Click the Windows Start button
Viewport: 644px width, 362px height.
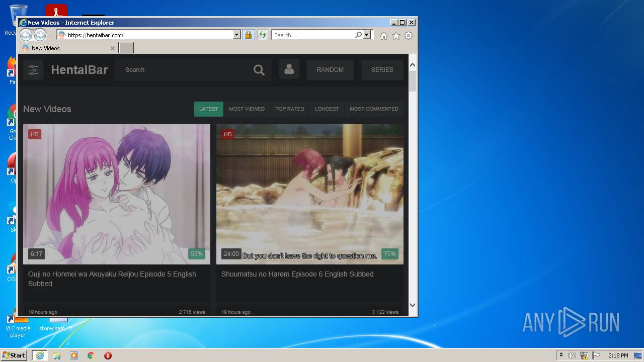pyautogui.click(x=14, y=355)
